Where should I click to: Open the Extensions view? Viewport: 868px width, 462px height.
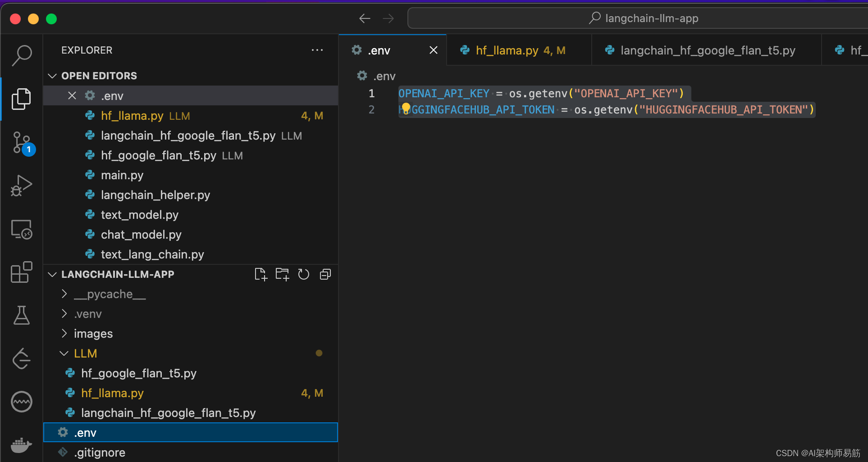(x=22, y=272)
